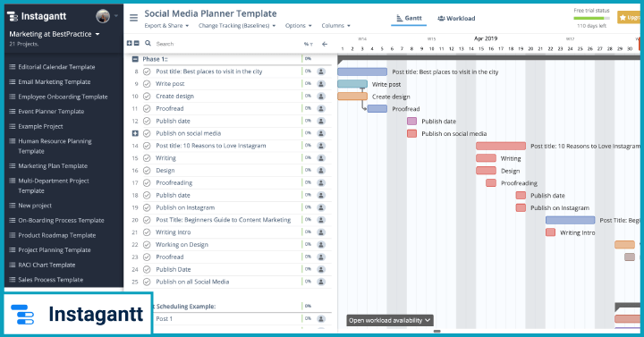644x337 pixels.
Task: Assign user on 'Publish date' row 12
Action: click(321, 121)
